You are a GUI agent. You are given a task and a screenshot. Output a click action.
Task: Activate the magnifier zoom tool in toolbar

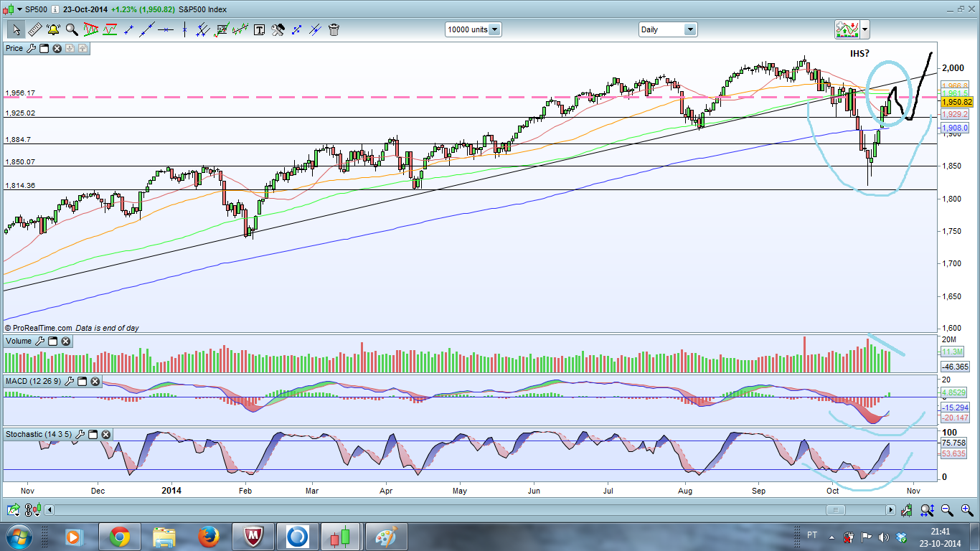click(72, 29)
